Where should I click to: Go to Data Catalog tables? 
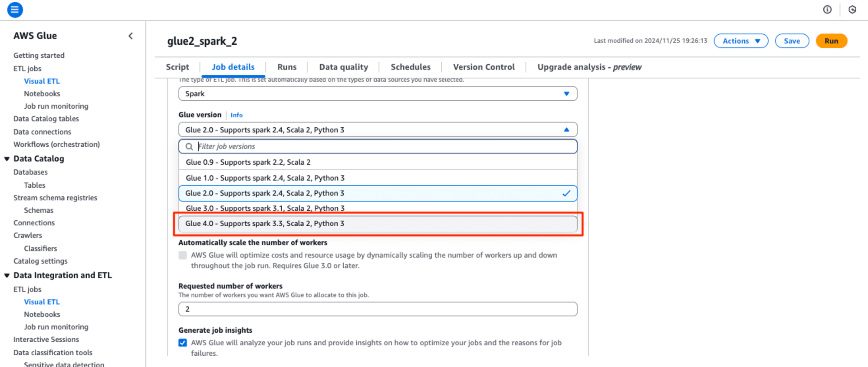(46, 119)
